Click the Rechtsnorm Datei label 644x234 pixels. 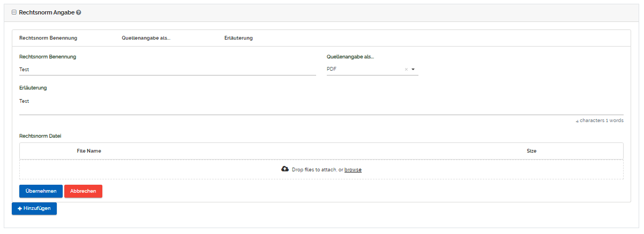[40, 136]
